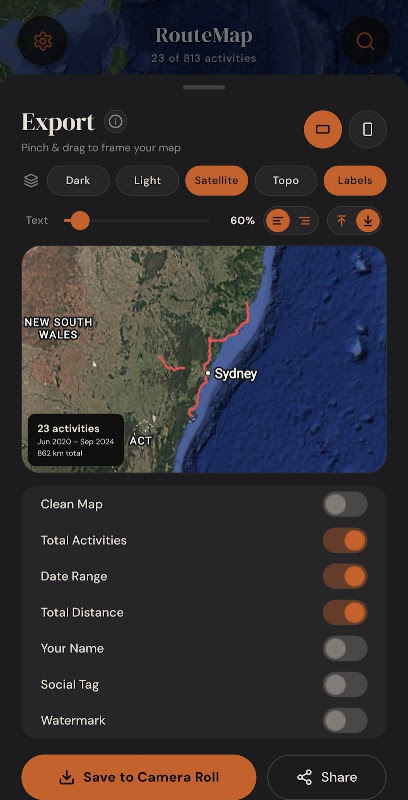Choose the Dark map style
This screenshot has width=408, height=800.
click(78, 181)
